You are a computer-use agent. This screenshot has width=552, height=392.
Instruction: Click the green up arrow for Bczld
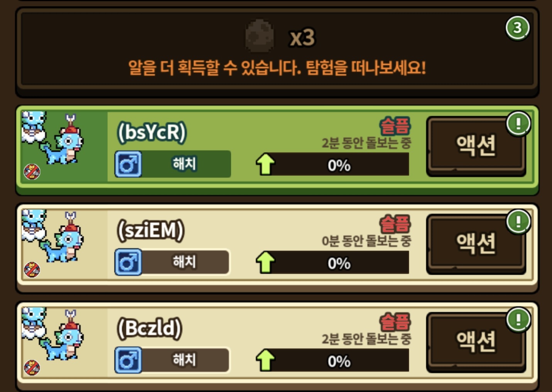[x=265, y=360]
